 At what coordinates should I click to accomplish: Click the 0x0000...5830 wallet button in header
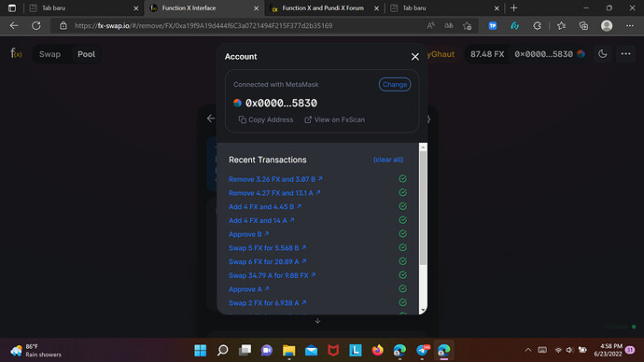click(549, 54)
